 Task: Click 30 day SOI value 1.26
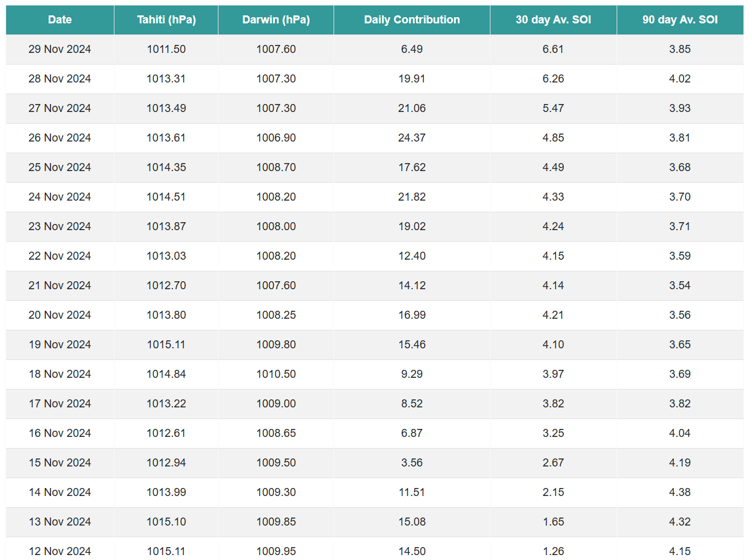point(553,551)
